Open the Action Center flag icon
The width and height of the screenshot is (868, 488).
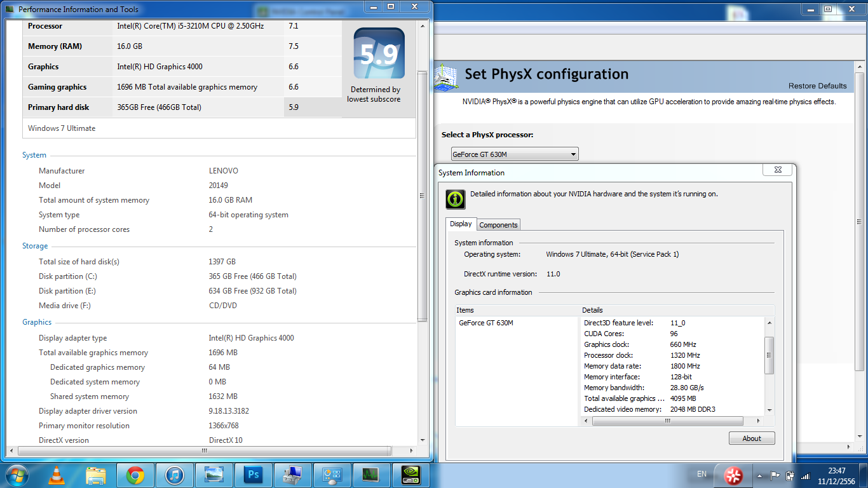coord(775,475)
